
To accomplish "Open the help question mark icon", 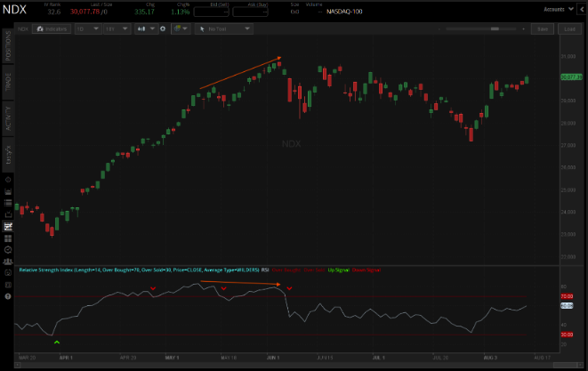I will (8, 297).
